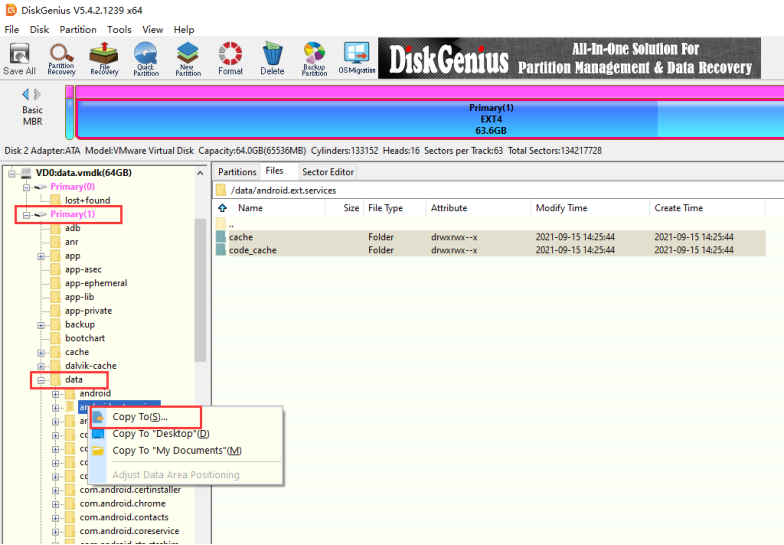Click the folder icon of the code_cache row
The width and height of the screenshot is (784, 545).
click(220, 250)
